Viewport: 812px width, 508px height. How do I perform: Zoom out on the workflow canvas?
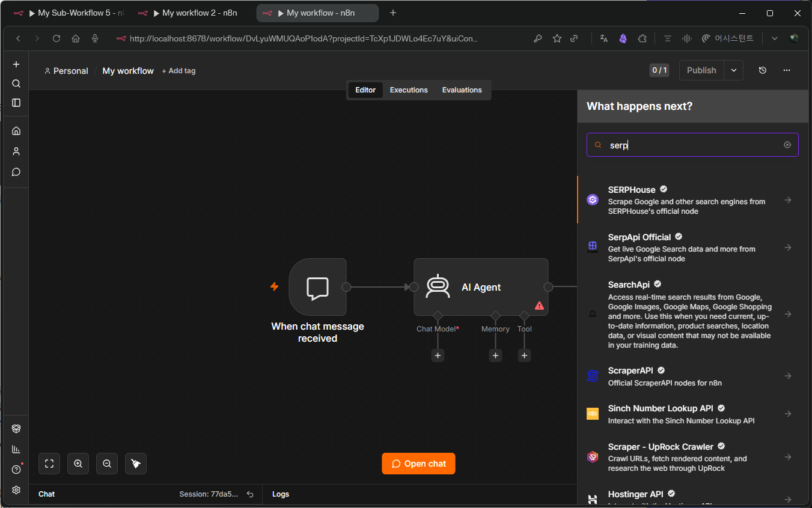coord(107,464)
